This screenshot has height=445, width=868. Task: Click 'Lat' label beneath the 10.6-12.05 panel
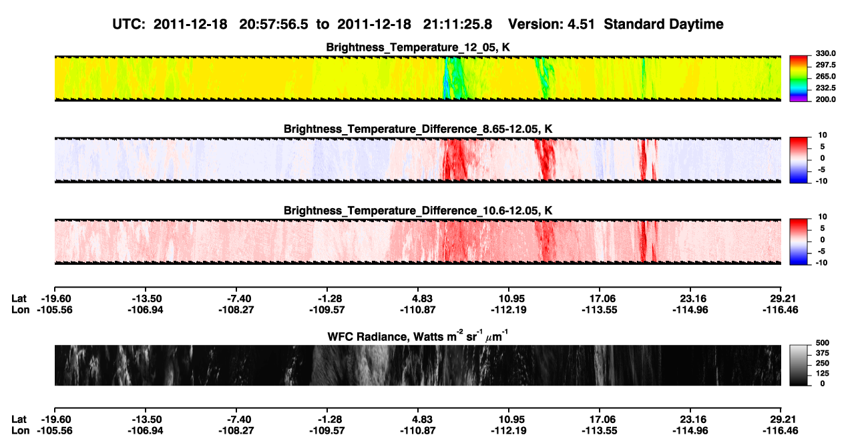[x=19, y=298]
